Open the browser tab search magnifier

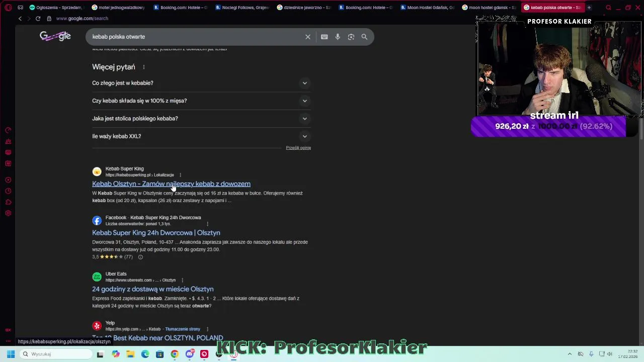coord(608,8)
